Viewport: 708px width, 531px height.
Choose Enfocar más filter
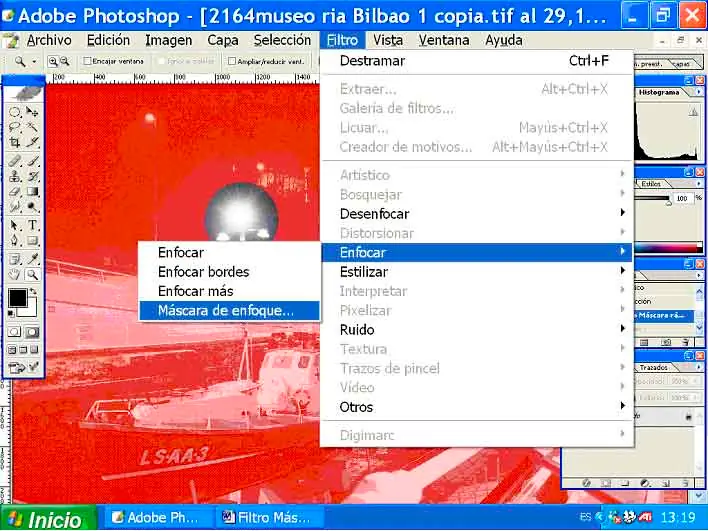[229, 291]
